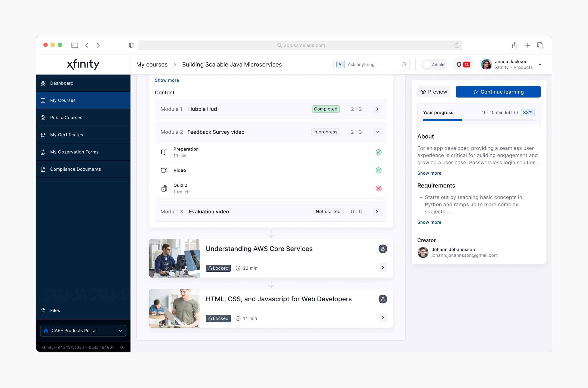Toggle the Admin switch
The image size is (588, 388).
[434, 65]
